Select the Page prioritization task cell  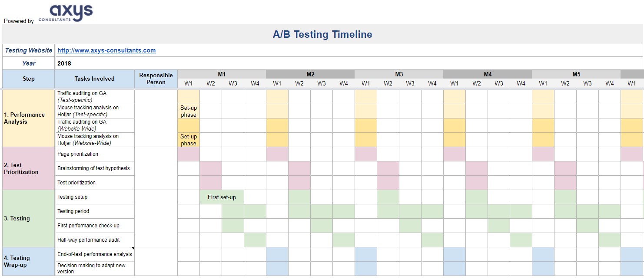94,154
